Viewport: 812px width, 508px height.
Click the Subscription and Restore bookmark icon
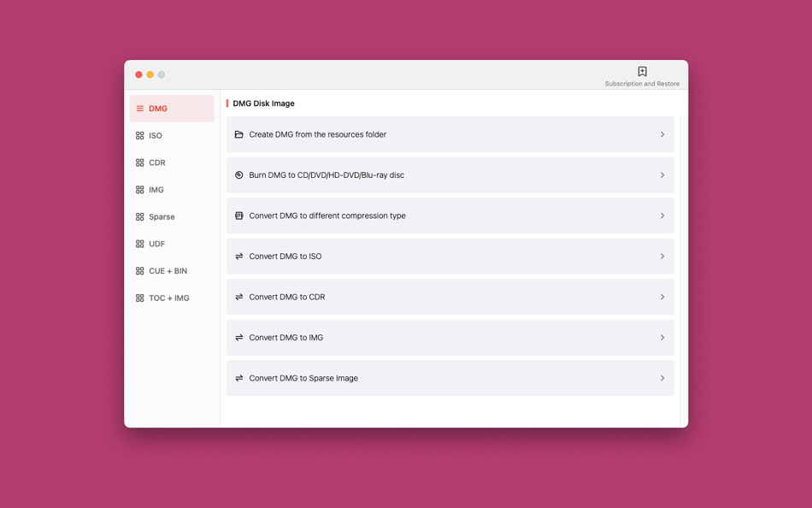coord(642,72)
